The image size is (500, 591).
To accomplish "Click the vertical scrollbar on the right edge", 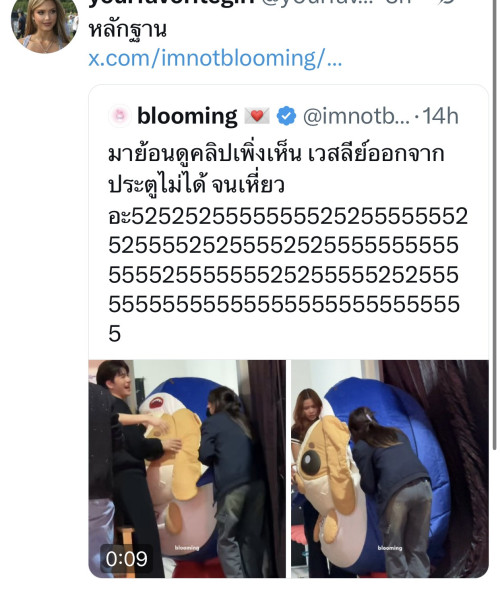I will tap(495, 226).
